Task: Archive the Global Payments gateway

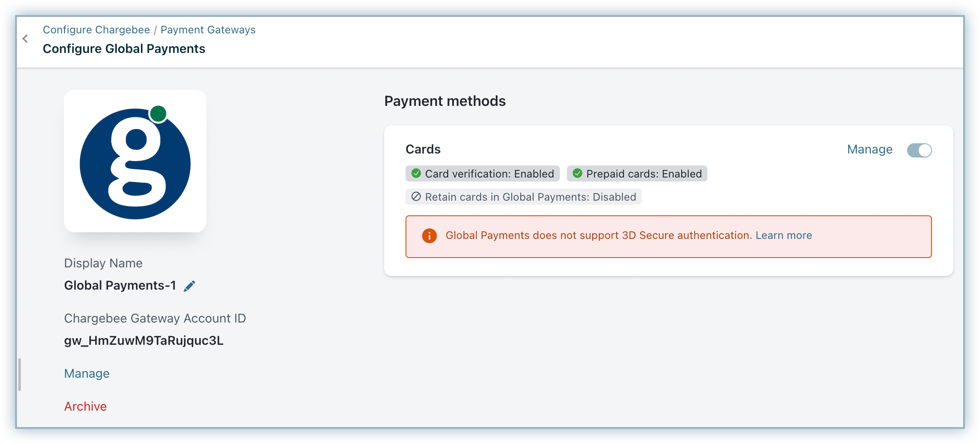Action: point(85,407)
